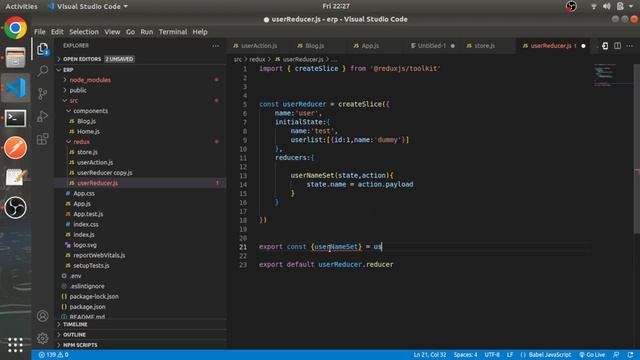Open the Source Control view
Image resolution: width=640 pixels, height=360 pixels.
coord(42,93)
